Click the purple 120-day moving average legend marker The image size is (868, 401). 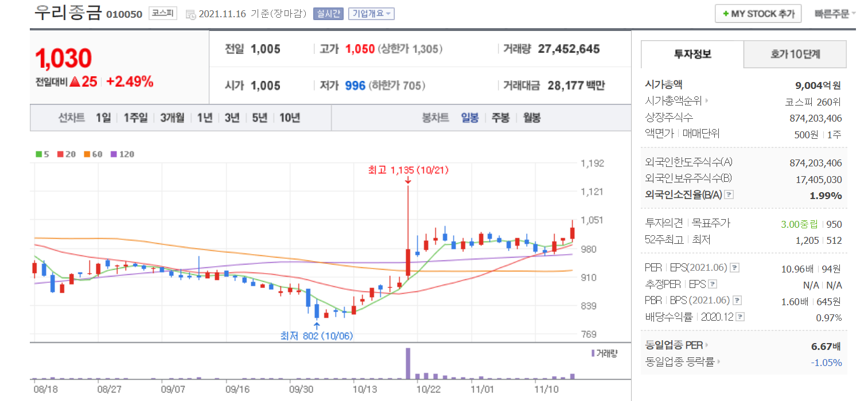coord(113,154)
